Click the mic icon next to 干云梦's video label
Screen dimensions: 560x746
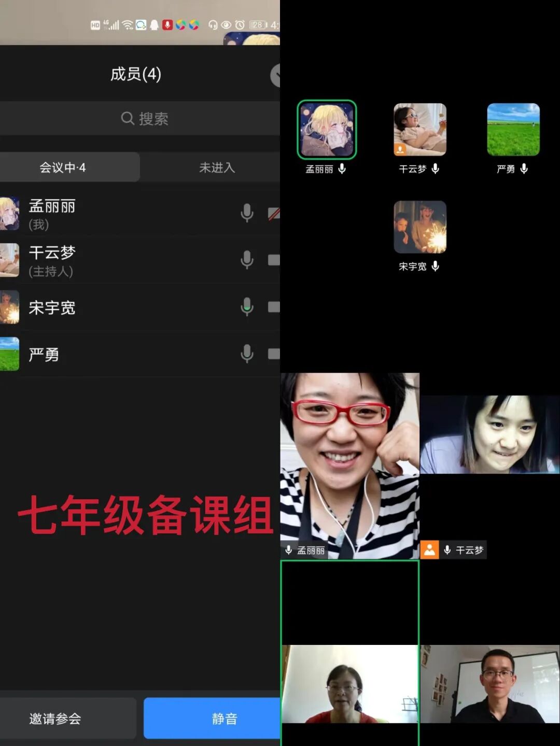(447, 550)
